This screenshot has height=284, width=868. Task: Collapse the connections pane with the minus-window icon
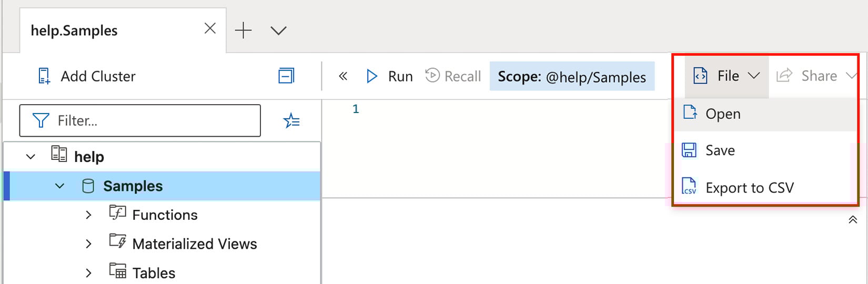pyautogui.click(x=286, y=76)
